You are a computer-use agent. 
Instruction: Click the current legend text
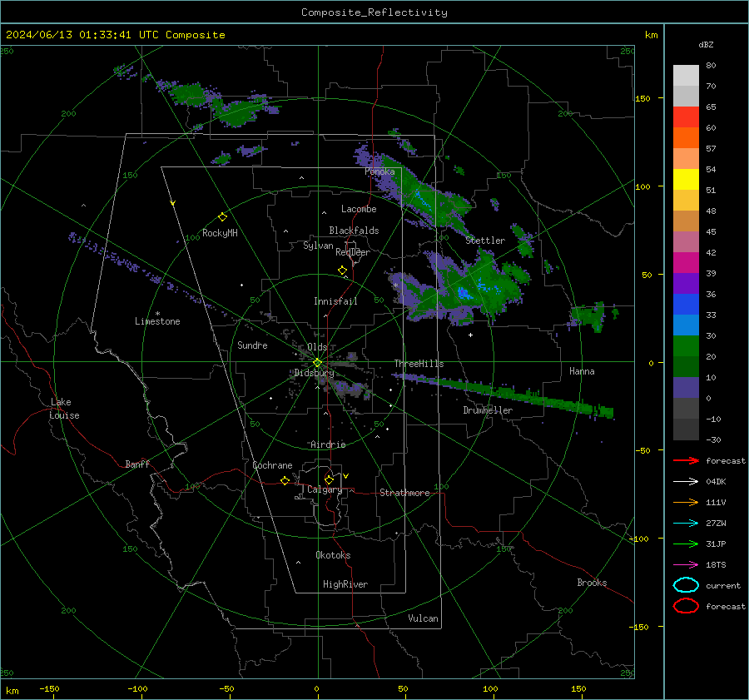723,585
